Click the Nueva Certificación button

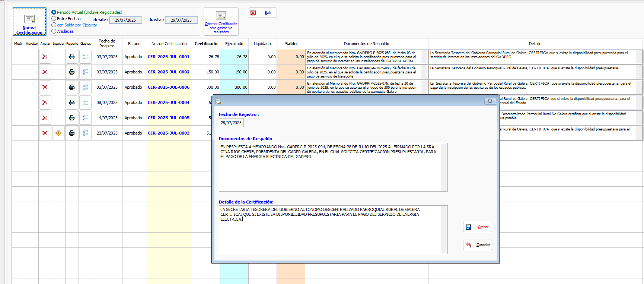click(x=29, y=22)
